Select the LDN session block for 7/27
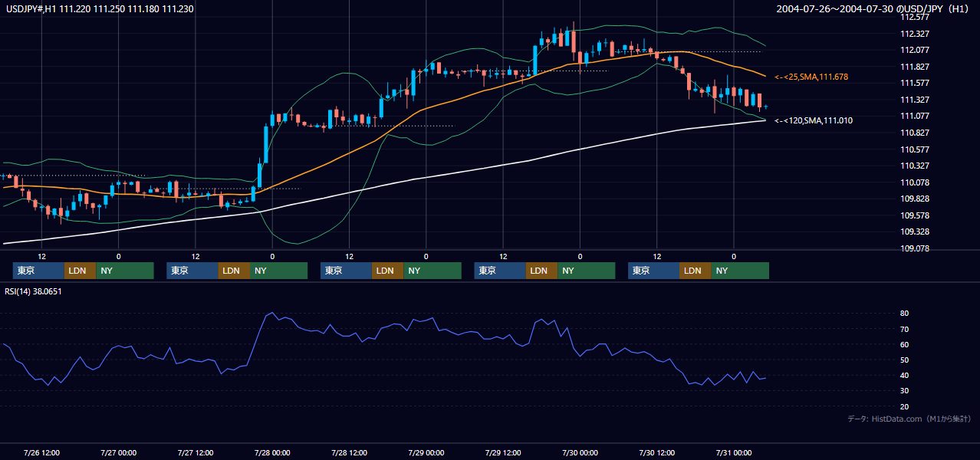Image resolution: width=980 pixels, height=460 pixels. [234, 271]
